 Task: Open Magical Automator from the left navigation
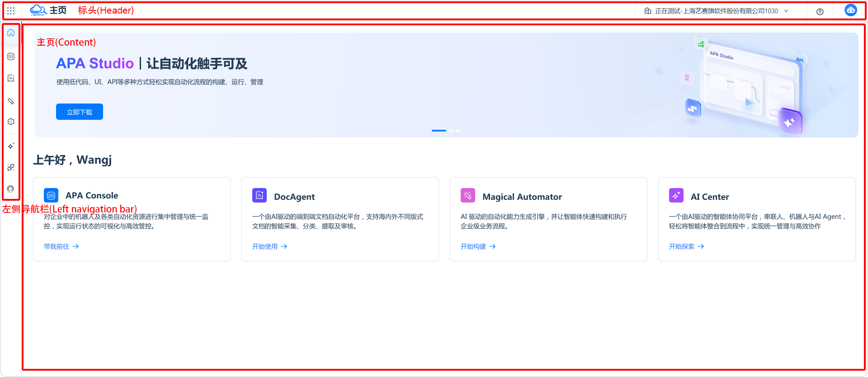[11, 101]
